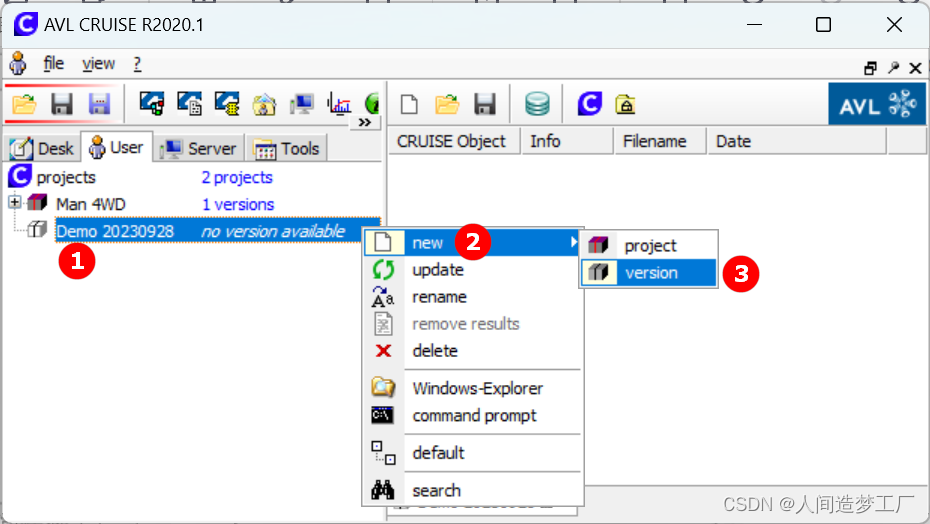Click the '2 projects' text
930x524 pixels.
237,177
